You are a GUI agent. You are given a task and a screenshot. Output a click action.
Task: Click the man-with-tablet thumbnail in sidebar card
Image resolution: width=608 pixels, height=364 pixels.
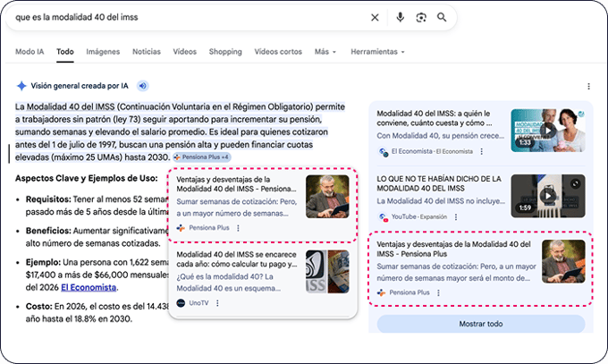tap(563, 261)
